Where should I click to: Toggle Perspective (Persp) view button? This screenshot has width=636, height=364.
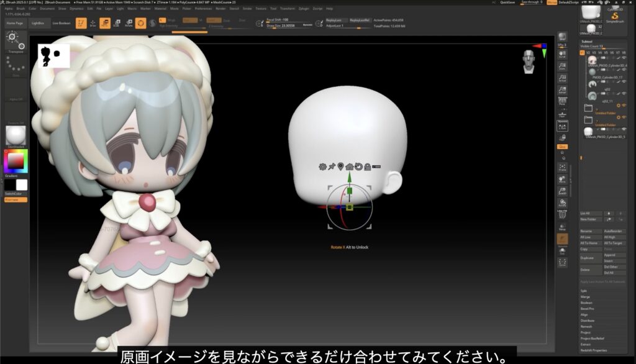click(562, 101)
